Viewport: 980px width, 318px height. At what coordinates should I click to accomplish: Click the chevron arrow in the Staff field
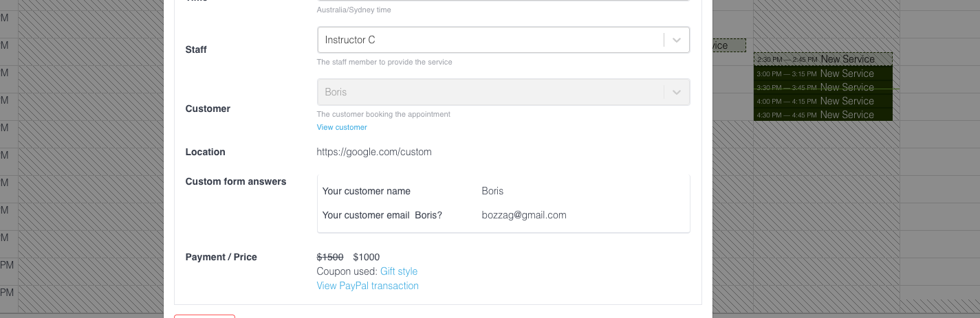[x=677, y=40]
